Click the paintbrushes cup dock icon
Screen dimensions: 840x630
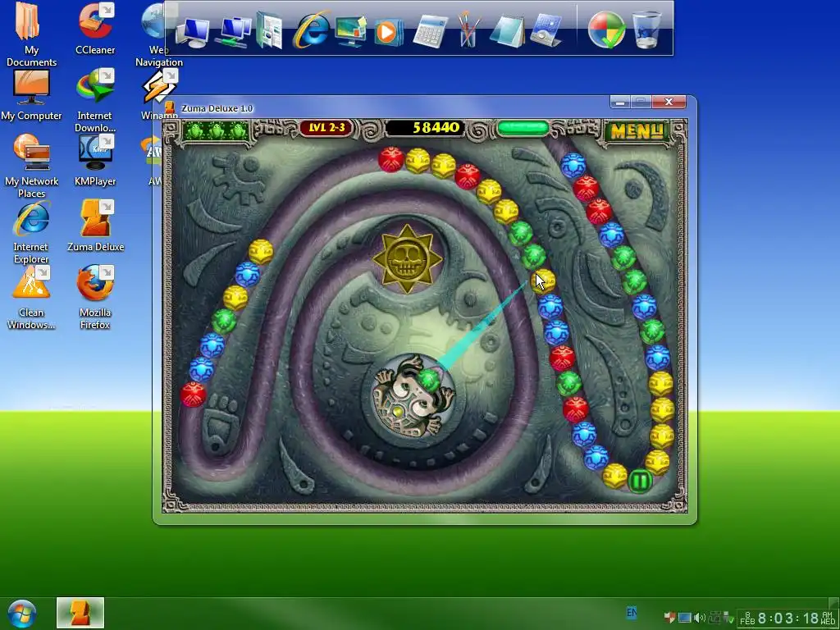coord(468,30)
